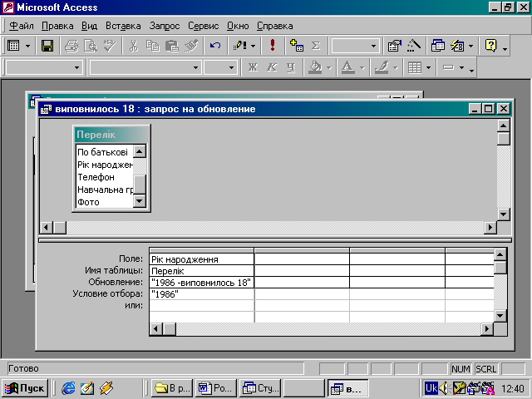Click the Line color pen icon
The image size is (532, 399).
click(x=382, y=67)
